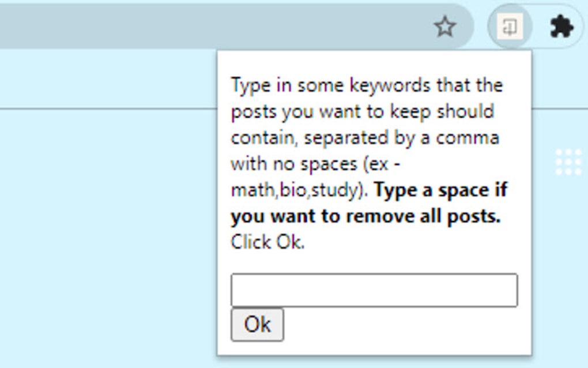
Task: Confirm the keyword filter with Ok
Action: click(257, 324)
